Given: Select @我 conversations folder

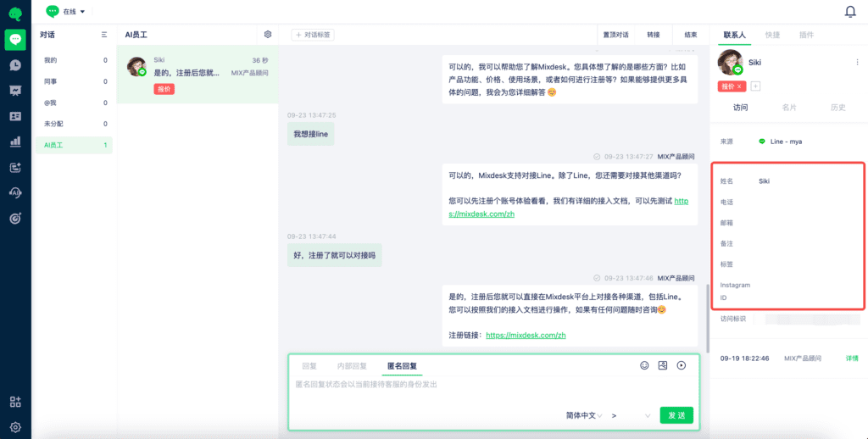Looking at the screenshot, I should click(x=75, y=103).
